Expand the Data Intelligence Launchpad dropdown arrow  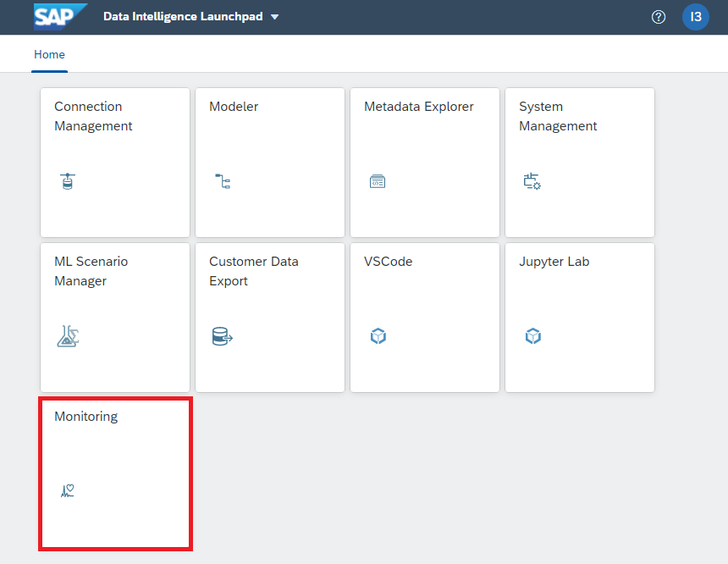tap(275, 17)
